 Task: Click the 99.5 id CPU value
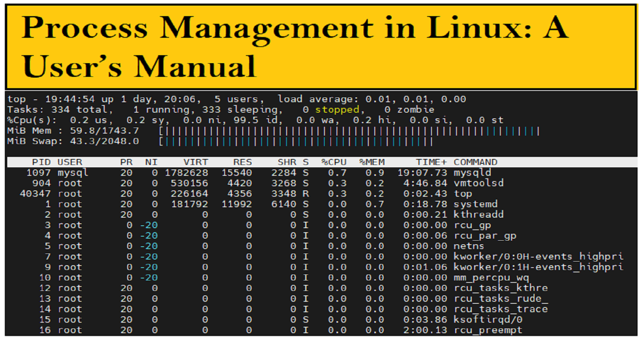click(x=256, y=120)
